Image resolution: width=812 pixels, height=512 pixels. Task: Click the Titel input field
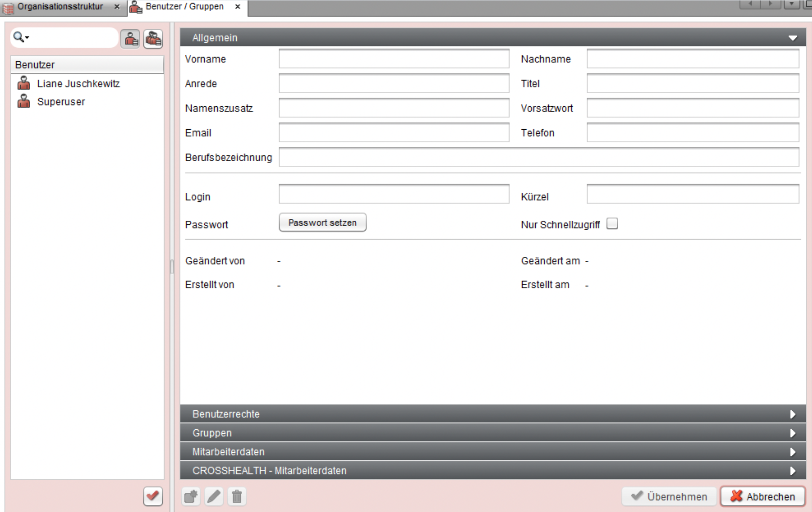(693, 83)
